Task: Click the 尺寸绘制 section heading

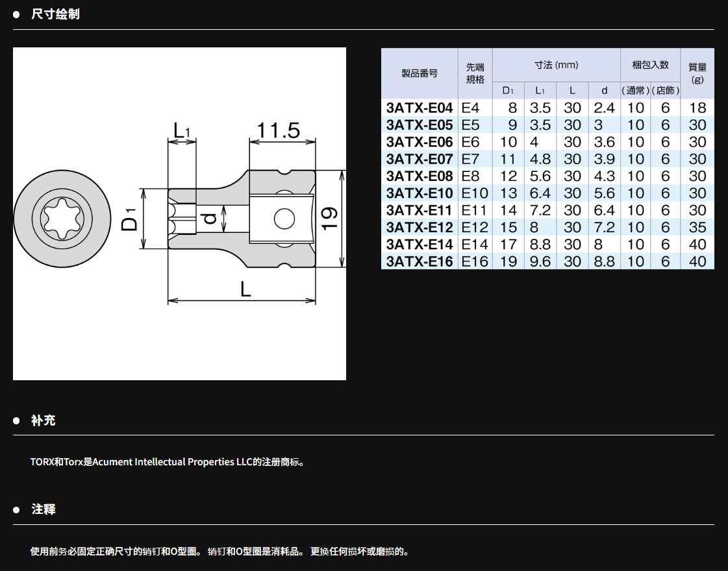Action: pyautogui.click(x=55, y=14)
